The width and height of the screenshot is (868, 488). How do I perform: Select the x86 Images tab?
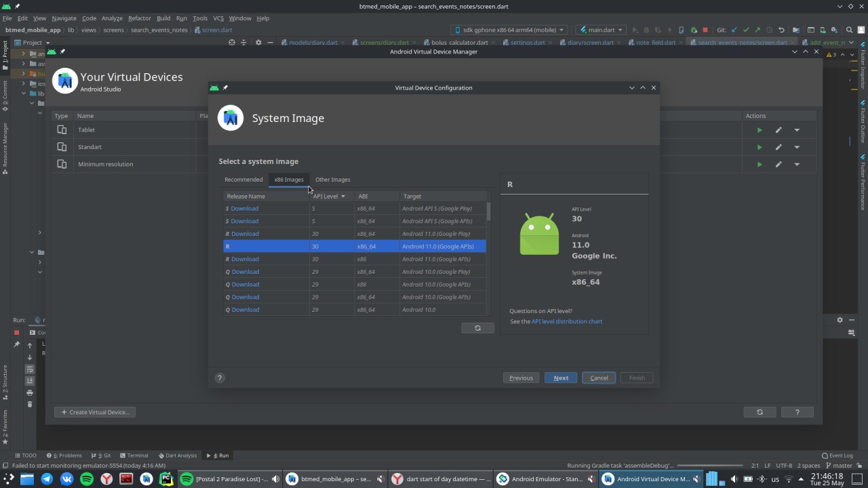[x=289, y=180]
